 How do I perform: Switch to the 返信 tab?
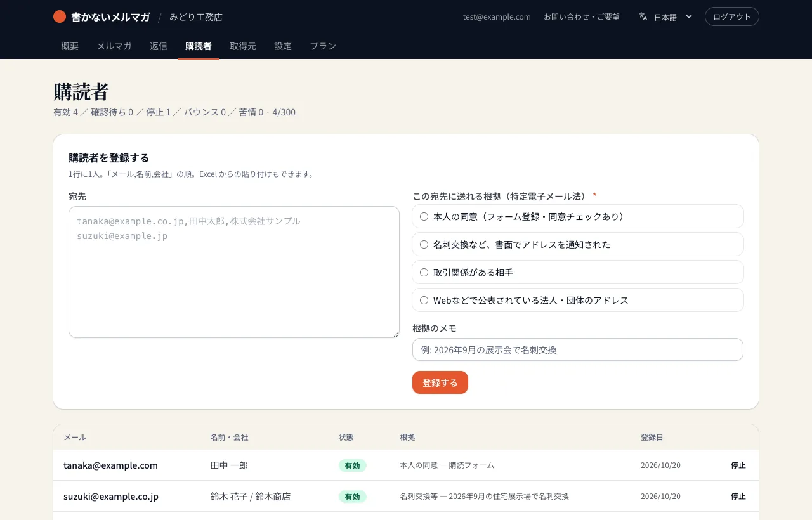[x=159, y=46]
